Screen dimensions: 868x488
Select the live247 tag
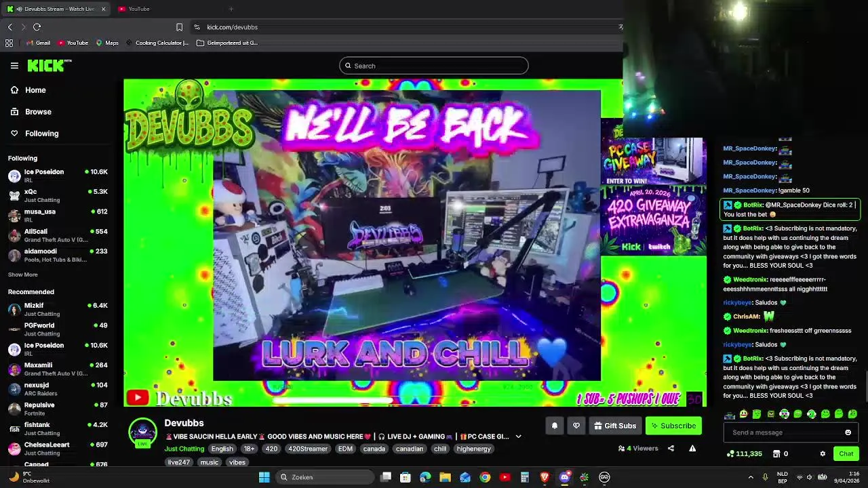coord(179,462)
